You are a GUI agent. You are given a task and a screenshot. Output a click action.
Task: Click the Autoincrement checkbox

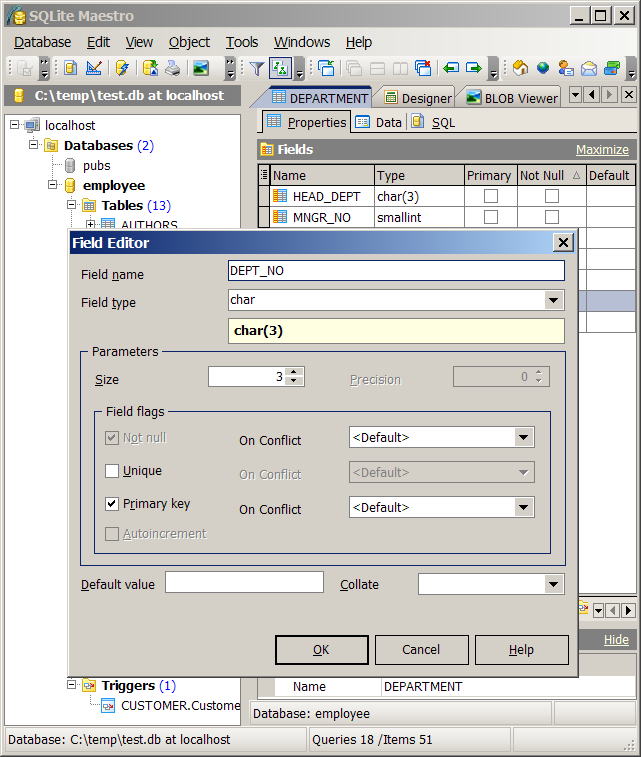pyautogui.click(x=112, y=534)
